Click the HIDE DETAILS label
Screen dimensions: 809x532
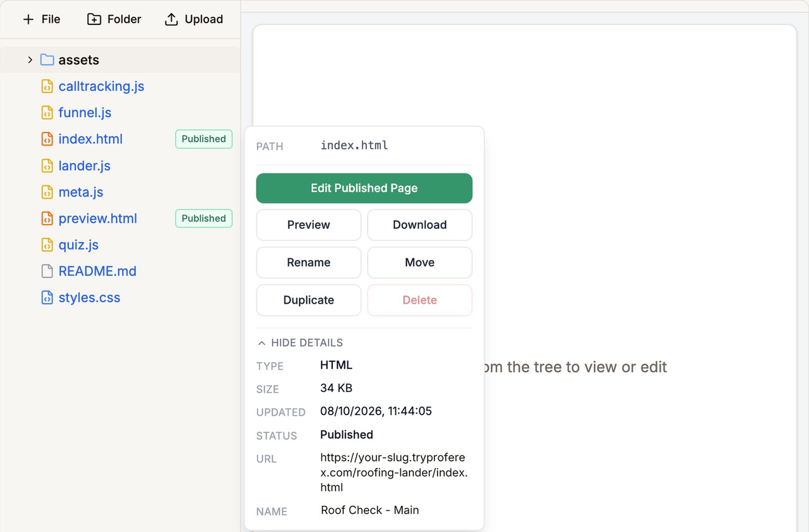307,343
